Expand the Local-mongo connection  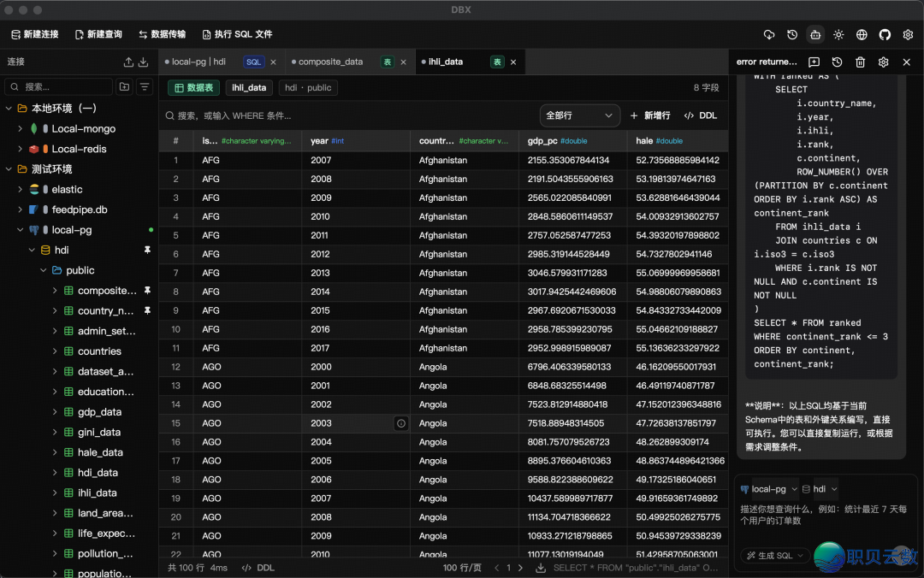coord(20,128)
